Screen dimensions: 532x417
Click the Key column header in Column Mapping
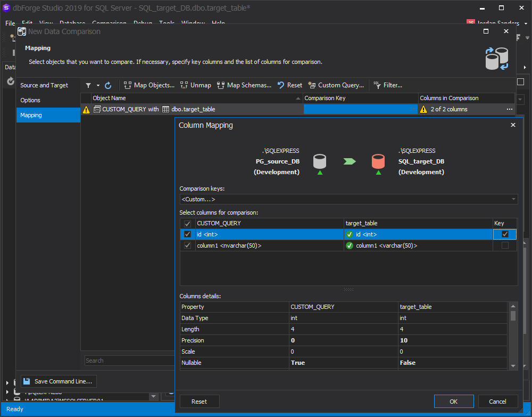(505, 224)
